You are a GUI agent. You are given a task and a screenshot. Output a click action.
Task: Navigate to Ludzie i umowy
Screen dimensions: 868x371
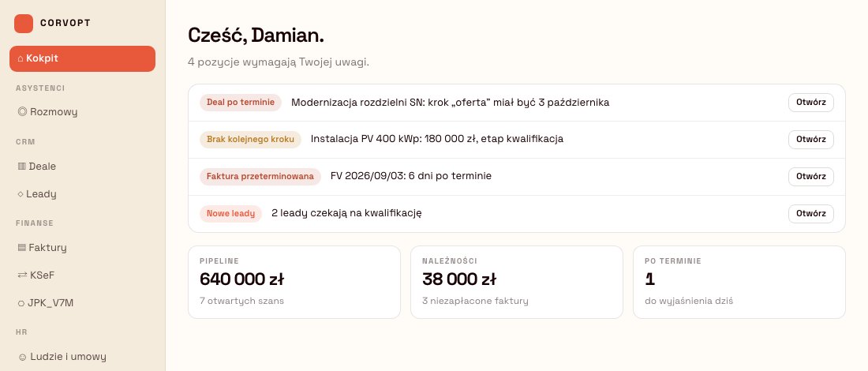pyautogui.click(x=83, y=357)
